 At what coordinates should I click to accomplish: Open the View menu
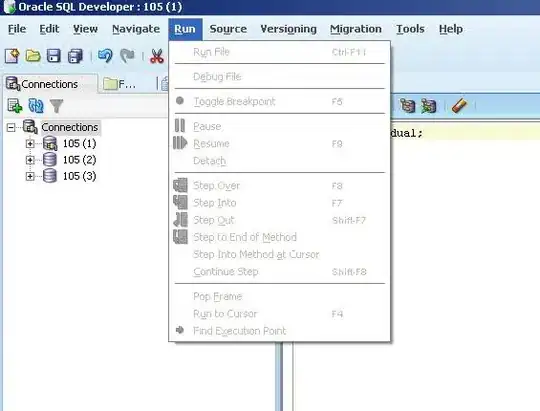coord(85,29)
